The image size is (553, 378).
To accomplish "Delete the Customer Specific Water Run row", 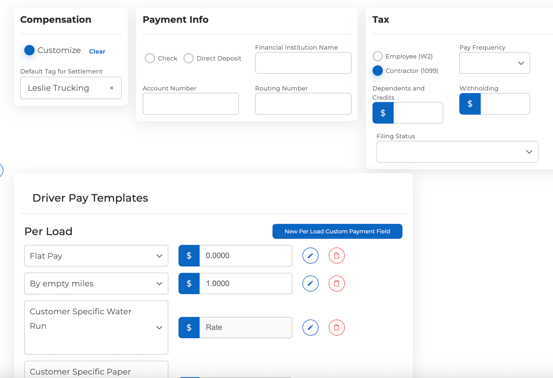I will pyautogui.click(x=336, y=328).
